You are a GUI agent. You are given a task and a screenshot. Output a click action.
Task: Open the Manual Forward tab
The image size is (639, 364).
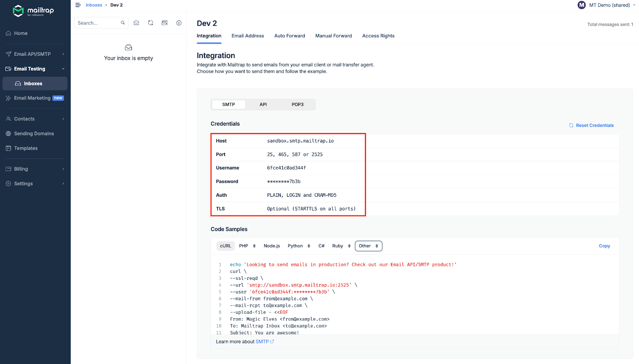click(333, 36)
